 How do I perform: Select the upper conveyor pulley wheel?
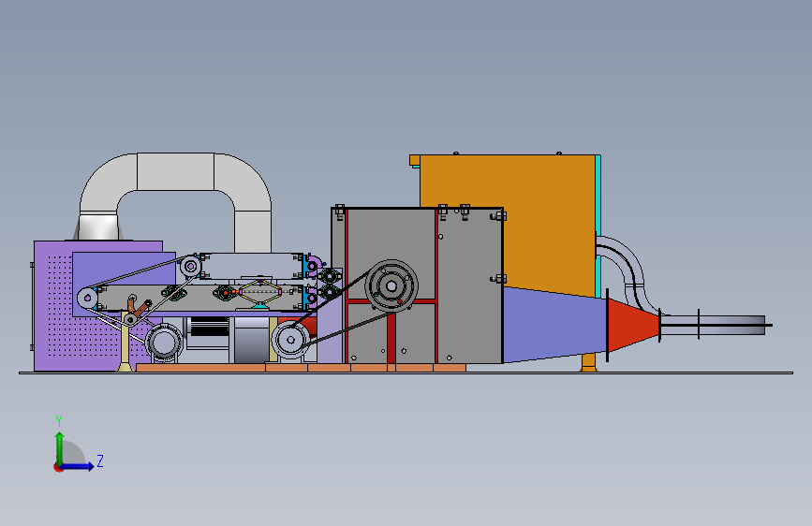[190, 266]
